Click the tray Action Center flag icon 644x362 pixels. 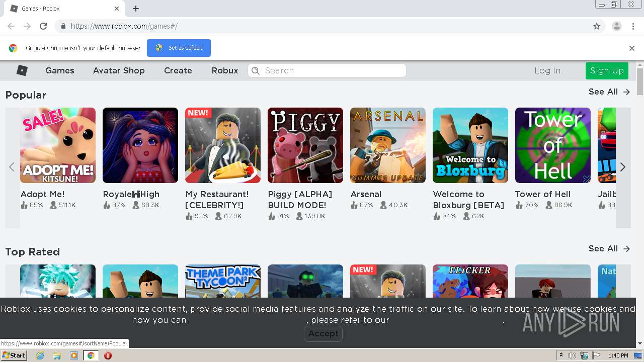596,355
